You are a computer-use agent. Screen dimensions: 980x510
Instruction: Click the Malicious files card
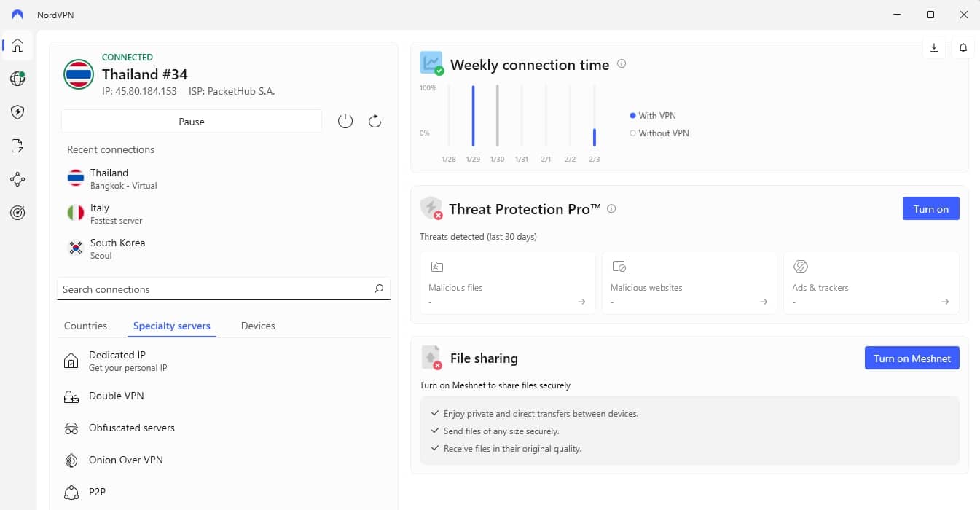coord(507,283)
